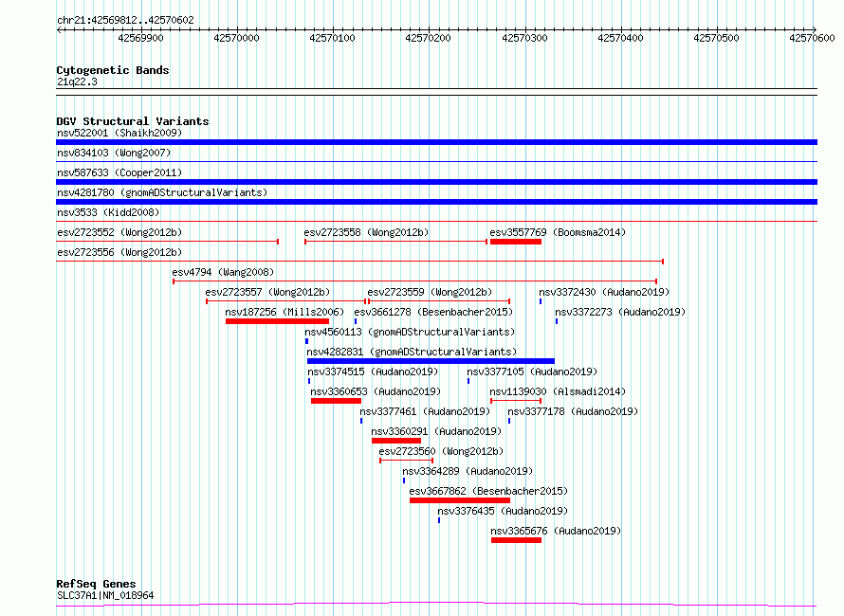Open nsv3377105 (Audano2019) label
844x616 pixels.
[532, 371]
